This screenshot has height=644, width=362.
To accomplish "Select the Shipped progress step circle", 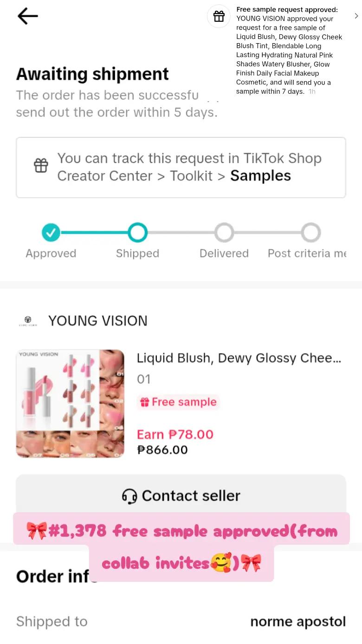I will point(138,232).
